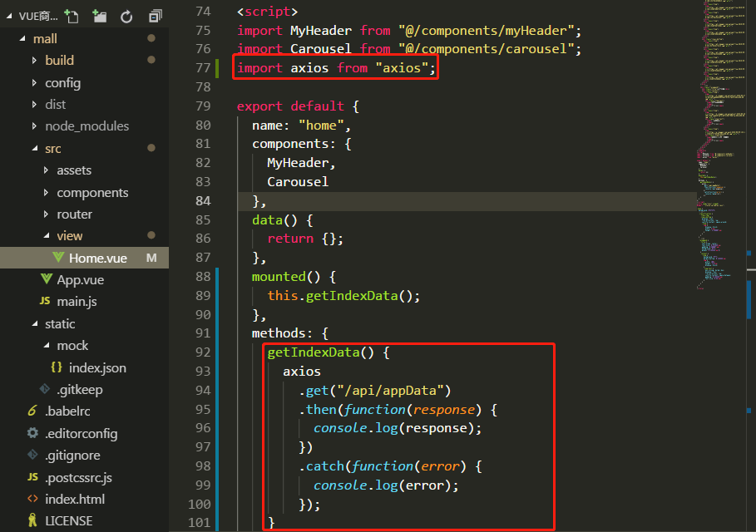Screen dimensions: 756x532
Task: Click line number 77 in the gutter
Action: point(203,68)
